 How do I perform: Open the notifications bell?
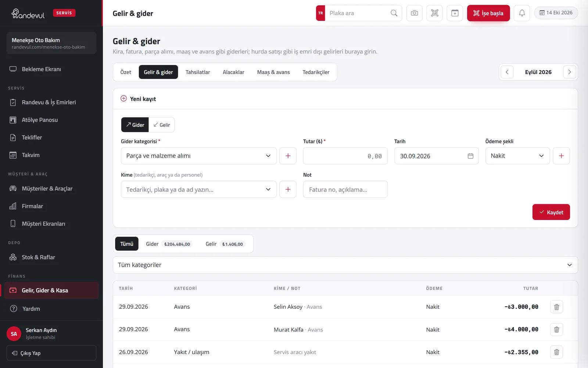click(522, 13)
